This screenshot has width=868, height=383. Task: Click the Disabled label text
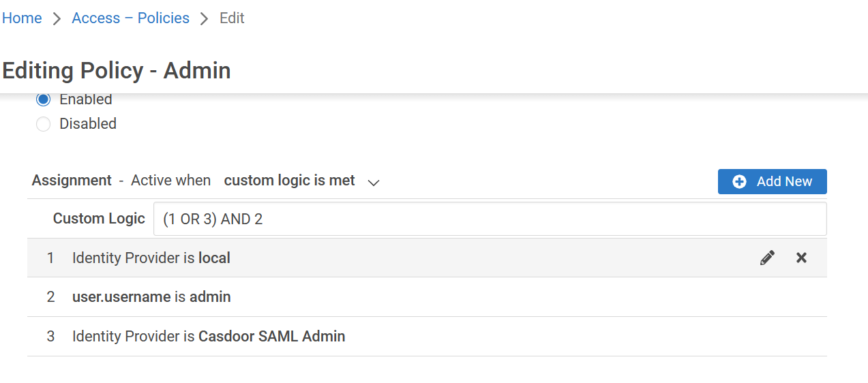pos(88,124)
